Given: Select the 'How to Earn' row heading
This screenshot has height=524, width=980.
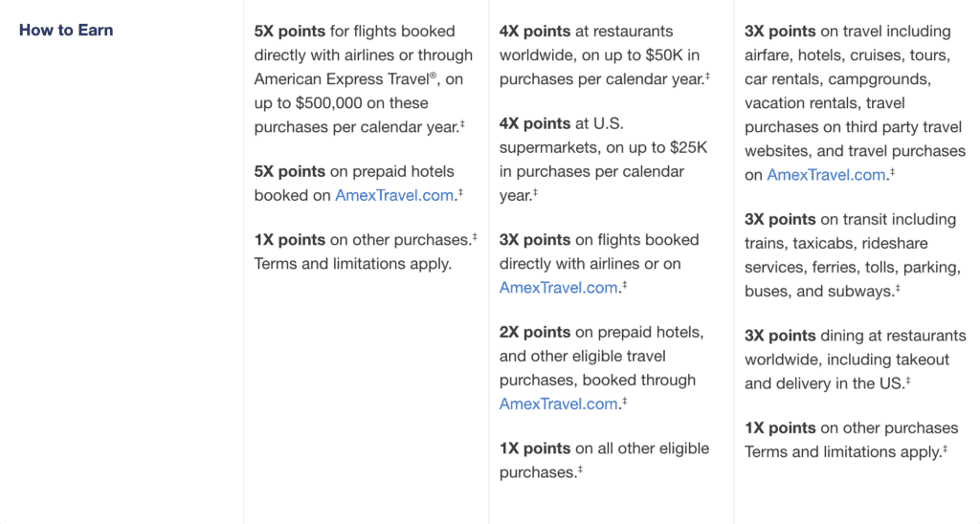Looking at the screenshot, I should pos(66,31).
